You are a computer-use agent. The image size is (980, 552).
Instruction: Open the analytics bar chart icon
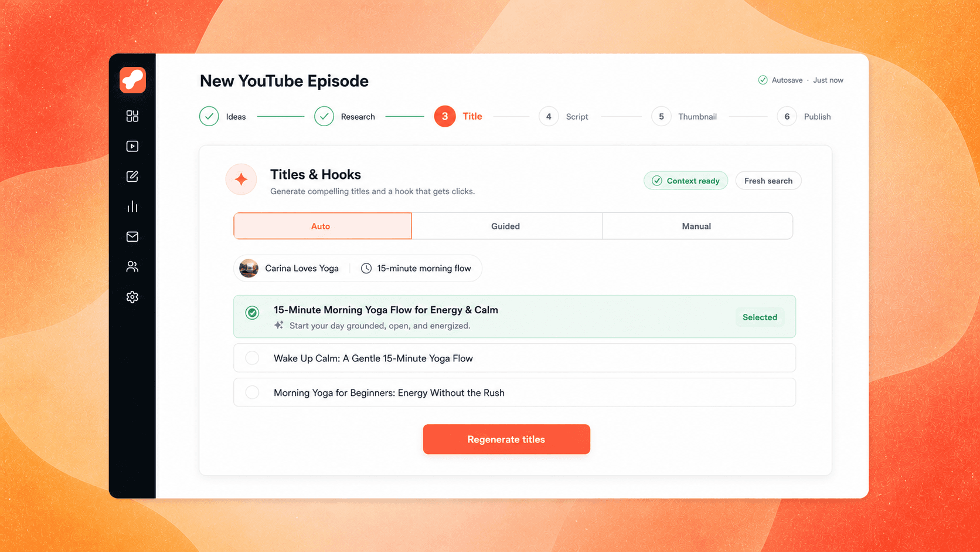tap(132, 206)
